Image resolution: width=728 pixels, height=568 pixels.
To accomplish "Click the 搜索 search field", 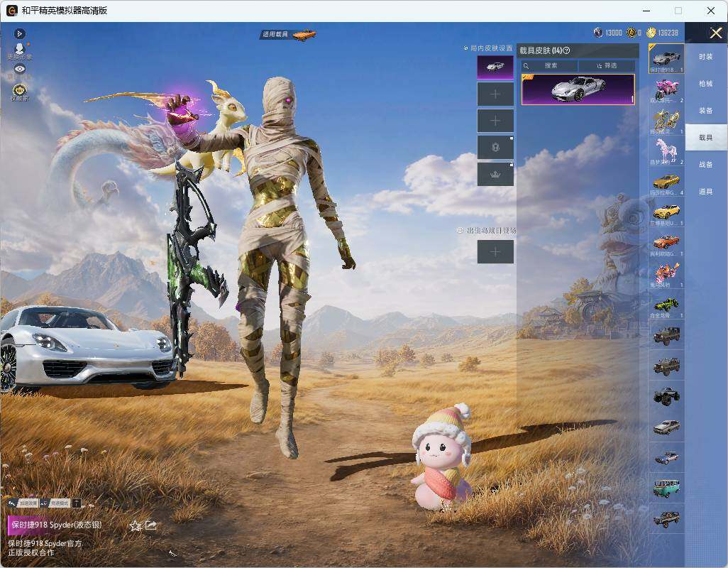I will pos(549,65).
